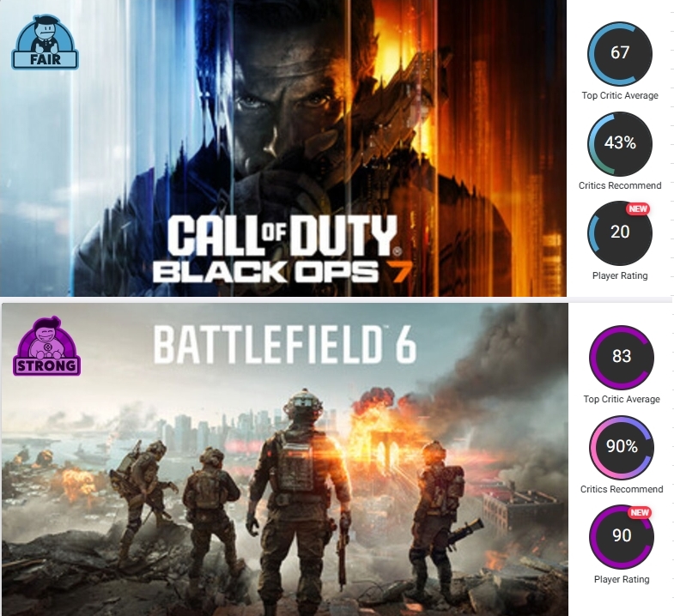Open the Call of Duty Black Ops 7 banner

pos(283,148)
